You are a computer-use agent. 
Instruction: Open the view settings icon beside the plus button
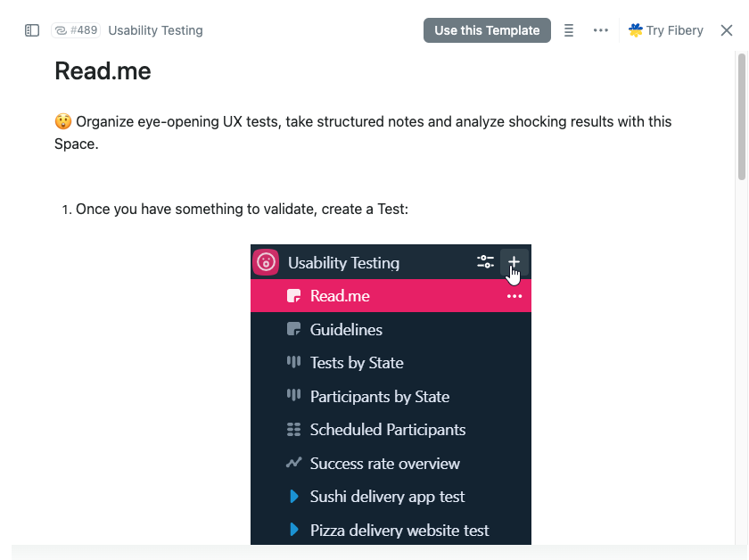[x=485, y=261]
